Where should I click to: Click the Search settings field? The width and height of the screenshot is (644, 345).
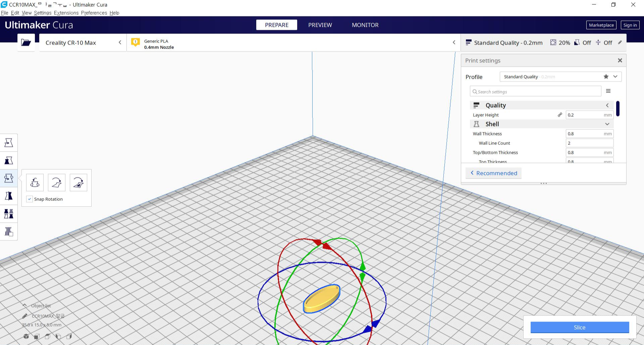pyautogui.click(x=535, y=91)
